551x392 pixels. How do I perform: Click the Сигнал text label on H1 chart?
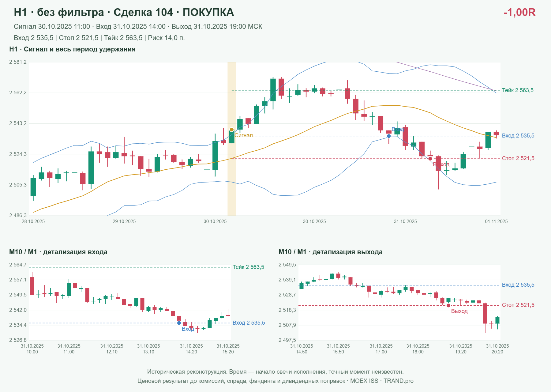(244, 135)
